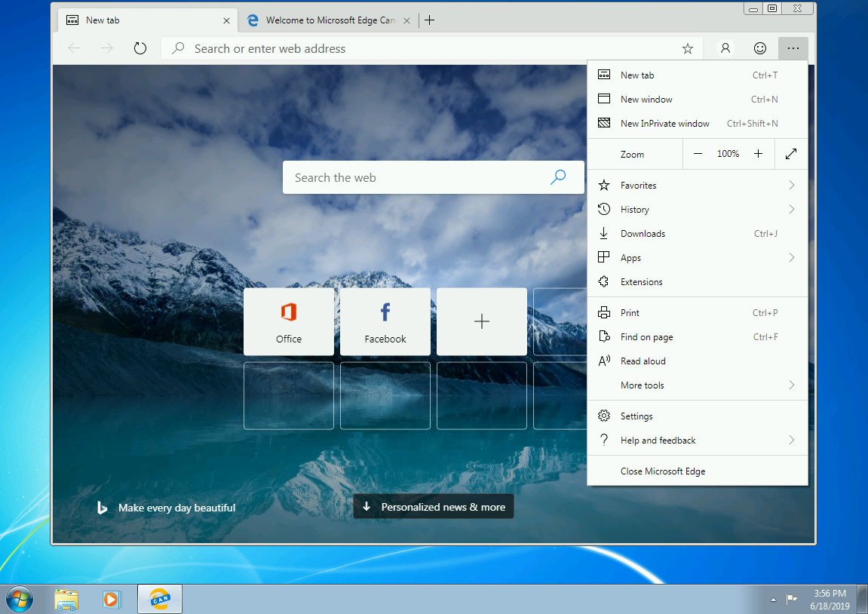Open Office from the quick links tile

tap(289, 321)
